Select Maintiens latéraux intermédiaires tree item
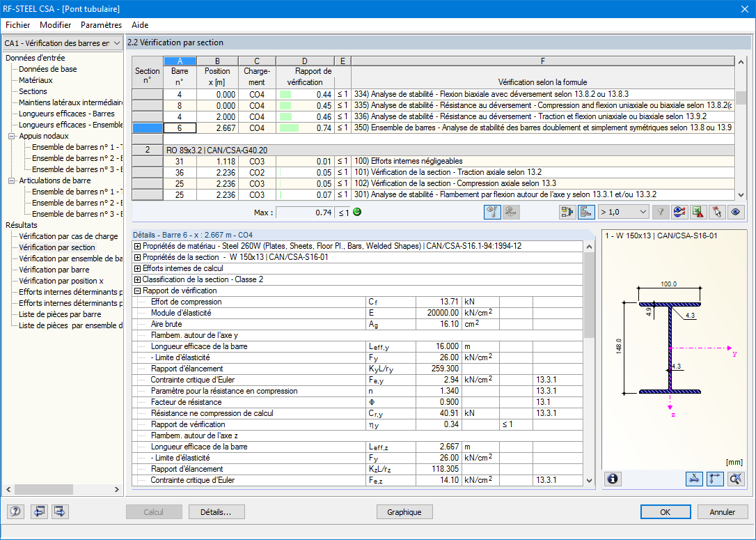The width and height of the screenshot is (756, 540). click(70, 102)
